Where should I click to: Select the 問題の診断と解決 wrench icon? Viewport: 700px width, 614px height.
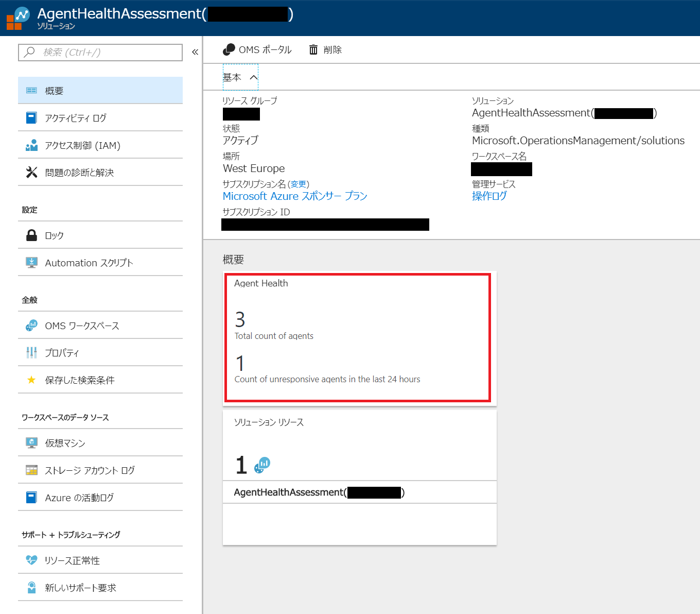(x=31, y=172)
